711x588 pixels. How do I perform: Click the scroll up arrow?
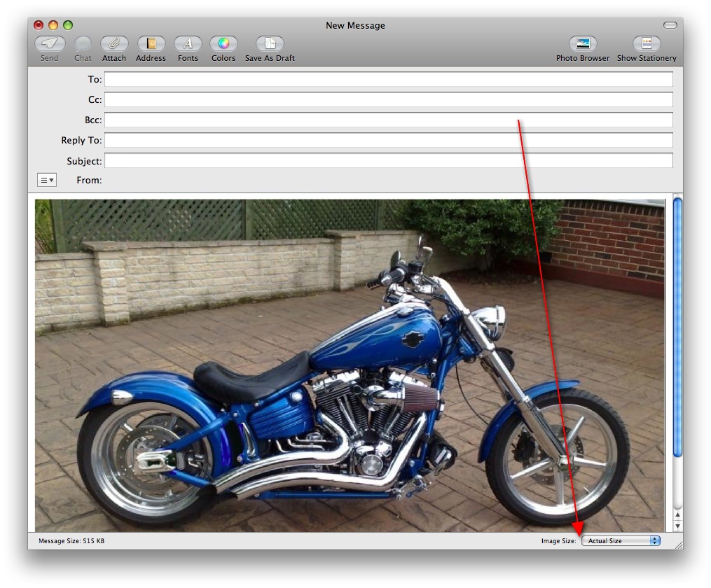[677, 515]
